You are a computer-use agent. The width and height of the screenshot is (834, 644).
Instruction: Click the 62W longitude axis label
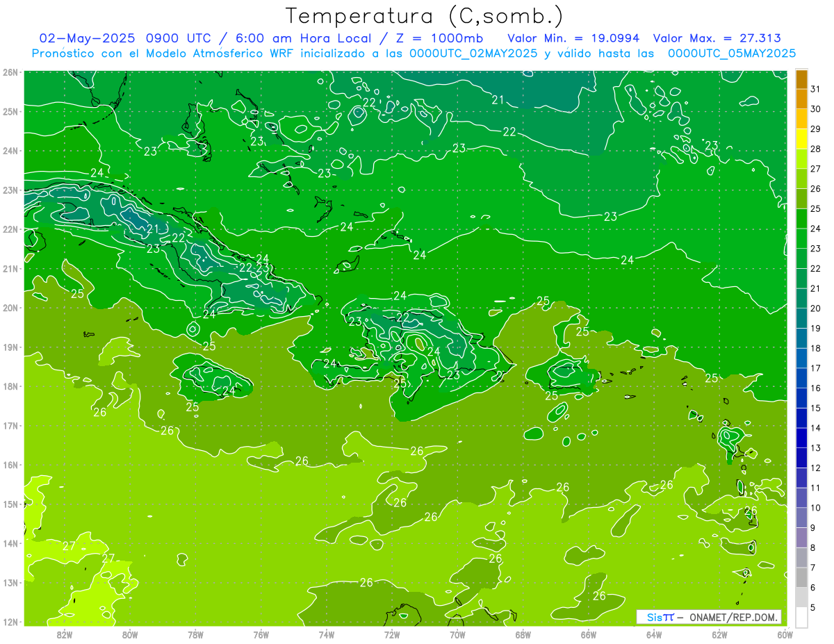point(719,634)
